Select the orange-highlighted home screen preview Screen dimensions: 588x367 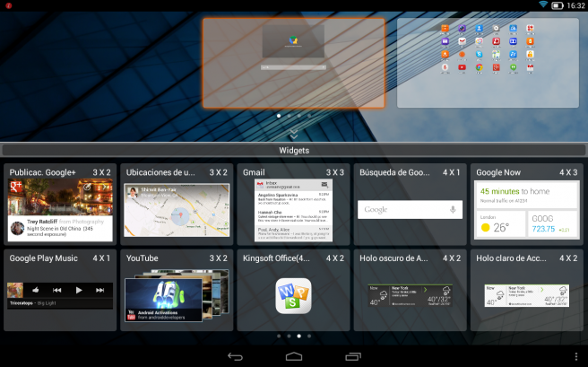294,63
